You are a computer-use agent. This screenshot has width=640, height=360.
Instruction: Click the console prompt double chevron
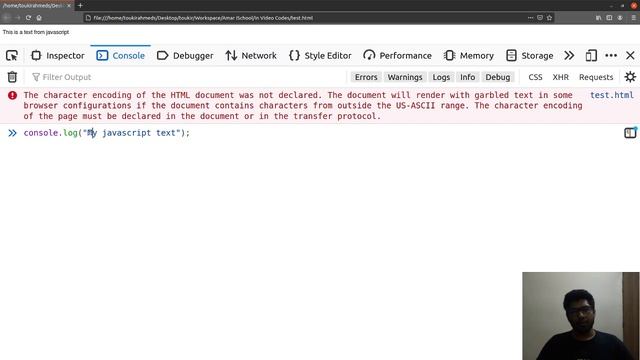pos(12,133)
